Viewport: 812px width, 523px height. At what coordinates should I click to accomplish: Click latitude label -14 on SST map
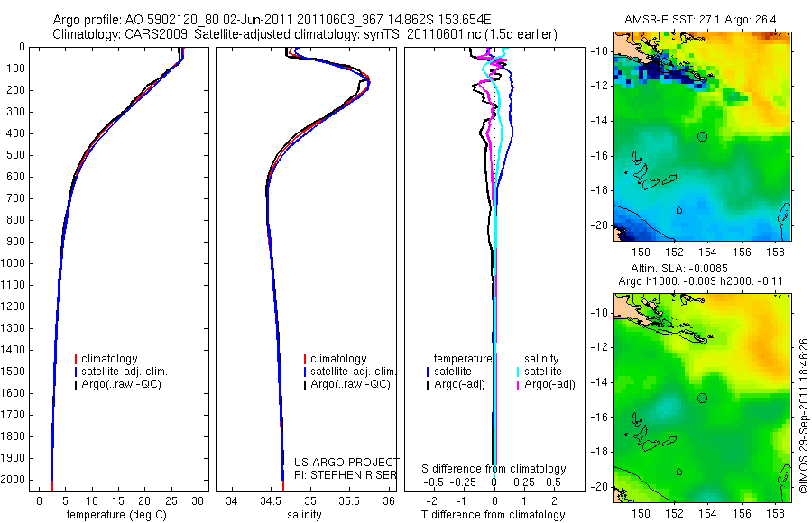tap(600, 121)
